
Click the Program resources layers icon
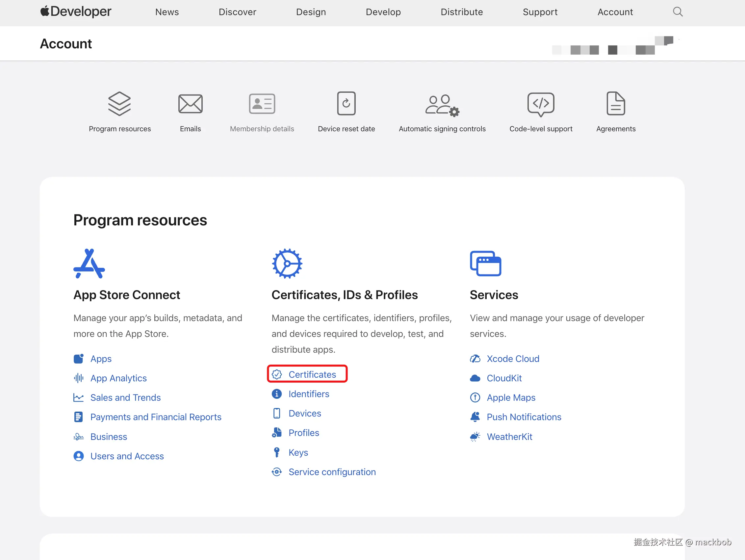119,104
